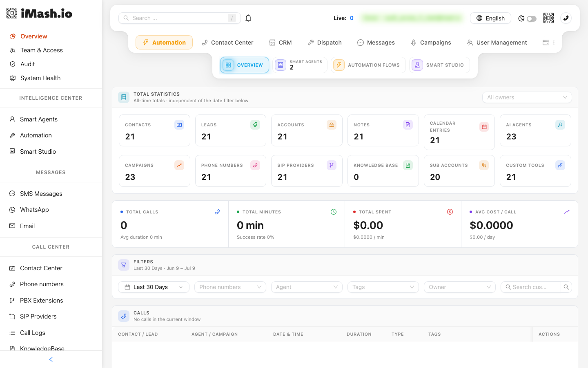This screenshot has width=588, height=368.
Task: Click the Knowledge Base card icon
Action: coord(408,165)
